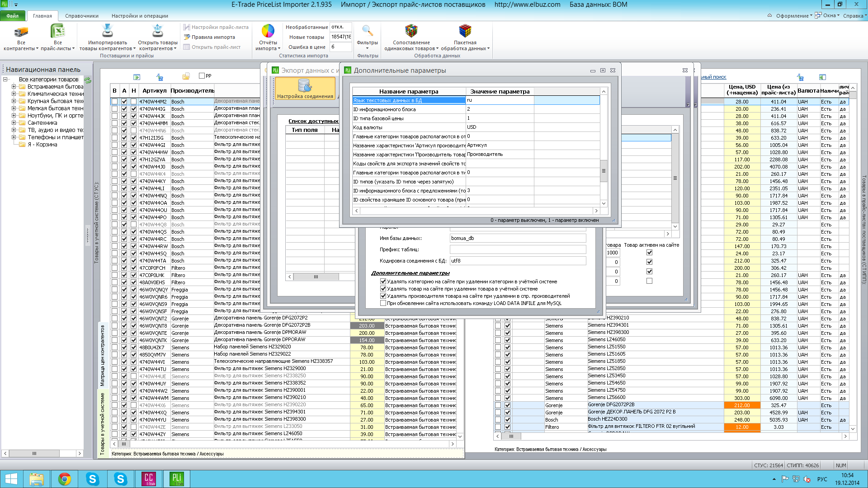868x488 pixels.
Task: Open the Справка menu
Action: pos(854,16)
